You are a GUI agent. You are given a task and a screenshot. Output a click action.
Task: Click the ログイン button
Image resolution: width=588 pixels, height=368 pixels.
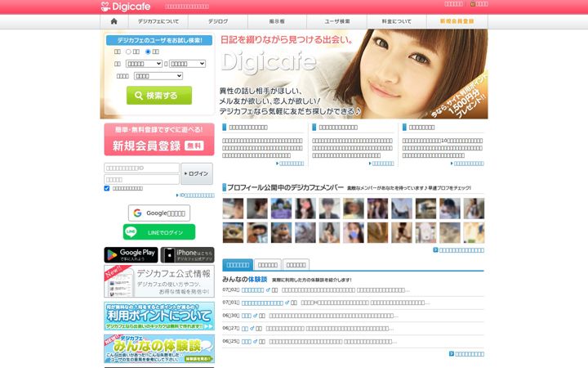pyautogui.click(x=197, y=173)
